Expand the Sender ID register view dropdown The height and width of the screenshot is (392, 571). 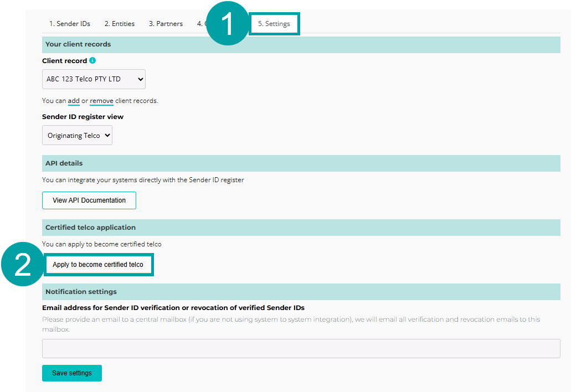click(77, 135)
